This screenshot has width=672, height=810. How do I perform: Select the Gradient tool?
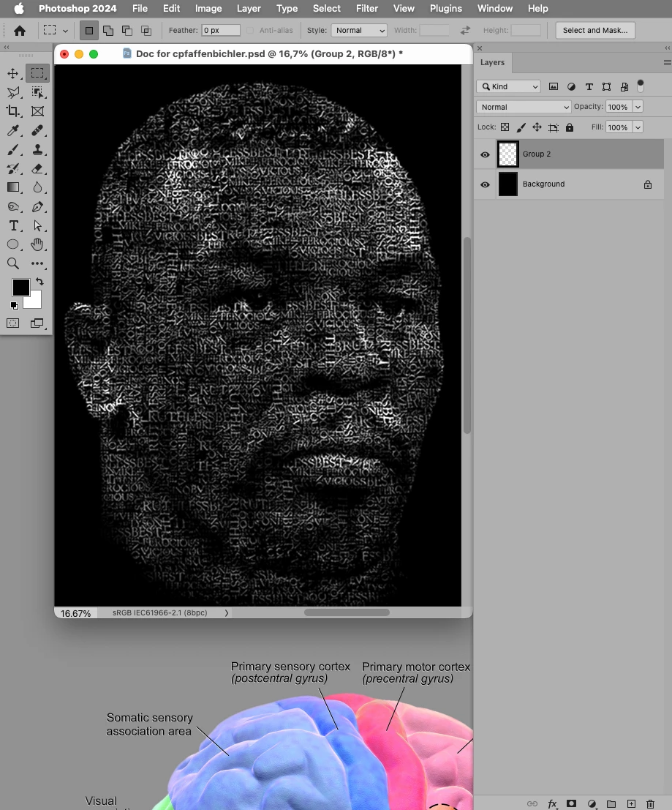(x=13, y=187)
